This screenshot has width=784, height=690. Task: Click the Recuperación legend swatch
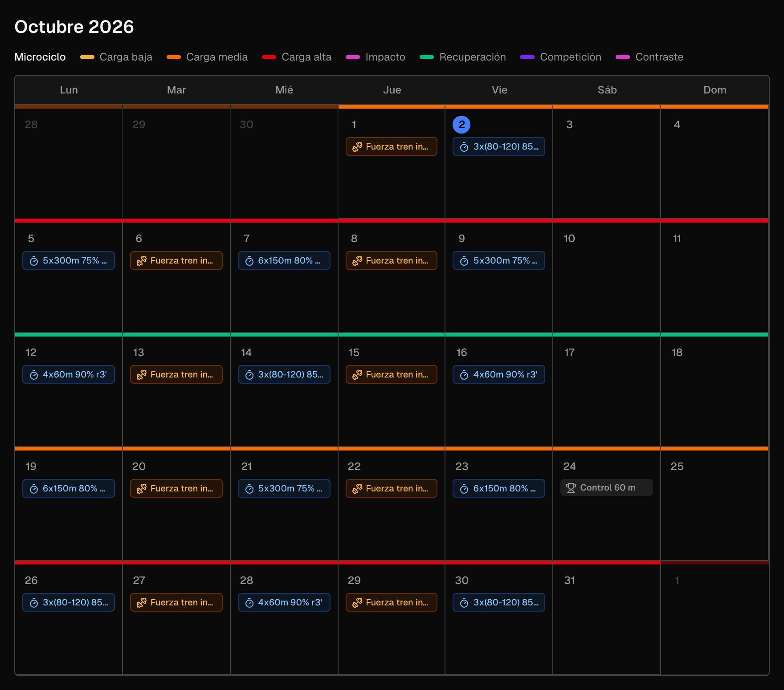point(427,57)
